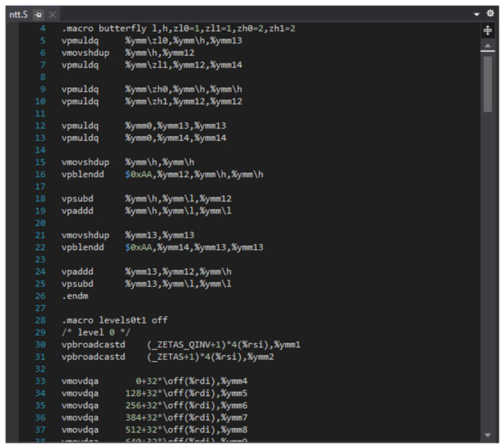Open the active documents dropdown arrow
504x448 pixels.
coord(476,14)
